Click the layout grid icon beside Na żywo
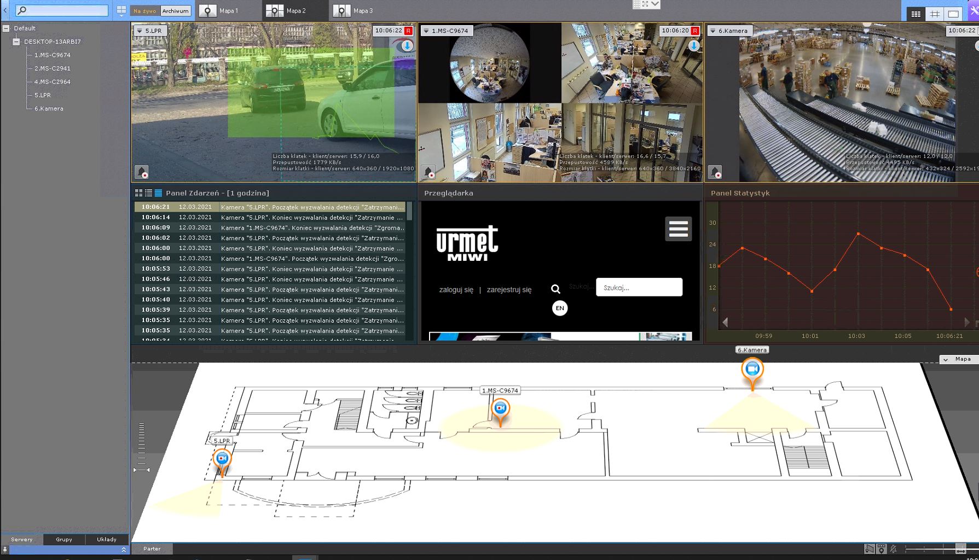 [121, 10]
